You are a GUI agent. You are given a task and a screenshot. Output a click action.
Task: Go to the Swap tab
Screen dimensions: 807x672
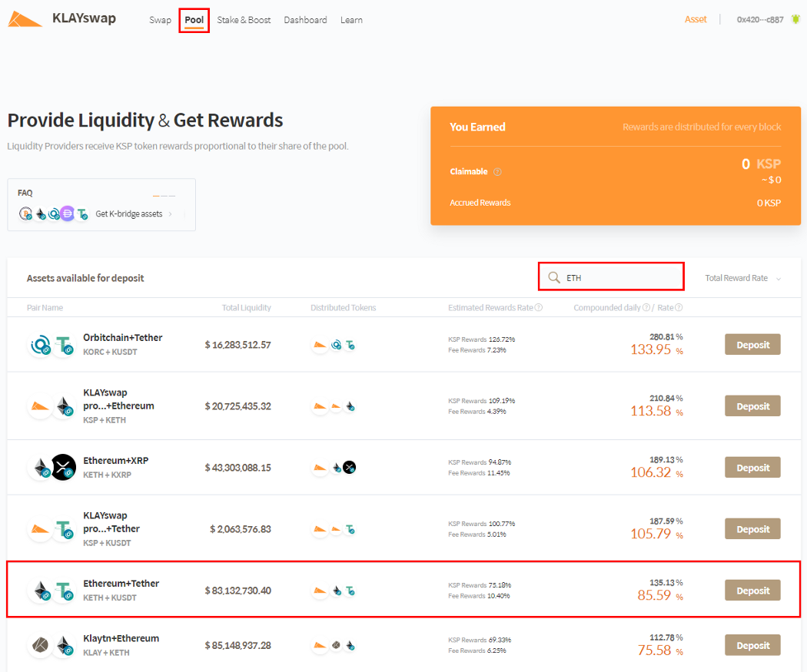[x=160, y=20]
